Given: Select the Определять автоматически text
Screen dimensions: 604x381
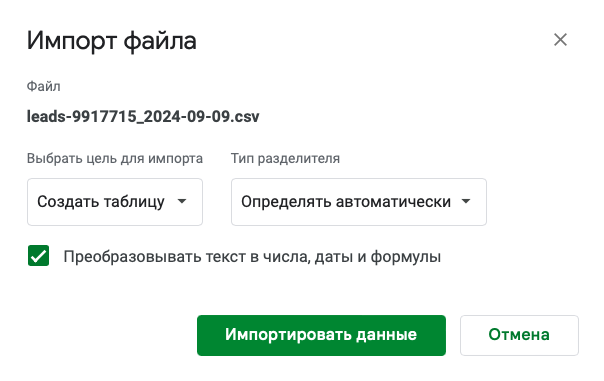Looking at the screenshot, I should click(346, 202).
